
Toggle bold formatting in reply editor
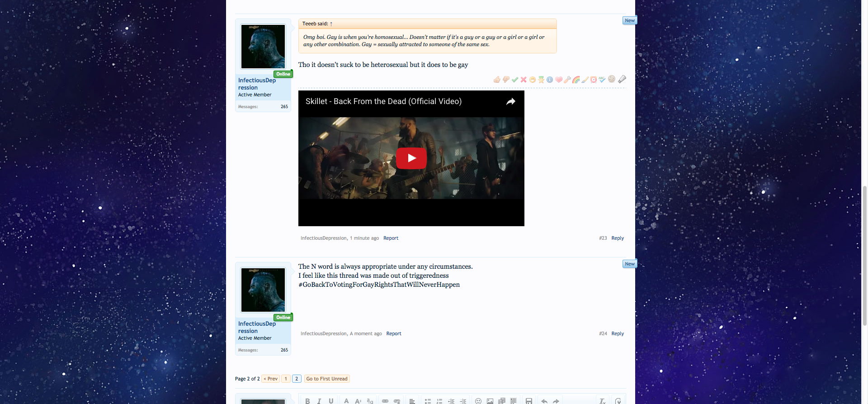tap(307, 401)
